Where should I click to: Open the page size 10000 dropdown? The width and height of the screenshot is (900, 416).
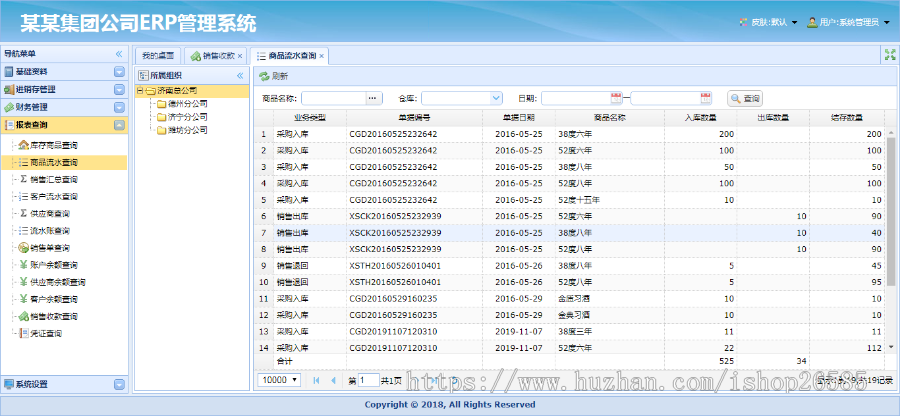click(295, 381)
